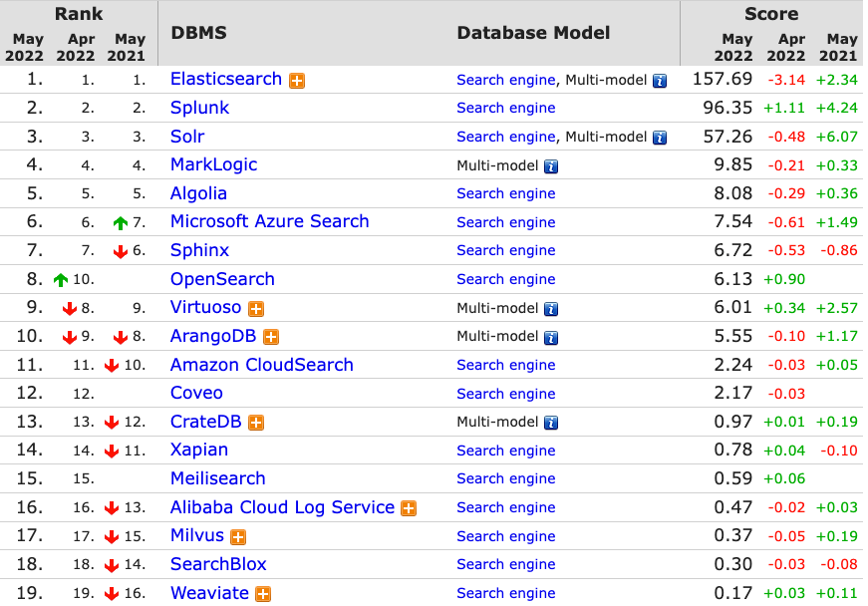Image resolution: width=868 pixels, height=606 pixels.
Task: Click the red down arrow in Weaviate row
Action: tap(112, 594)
